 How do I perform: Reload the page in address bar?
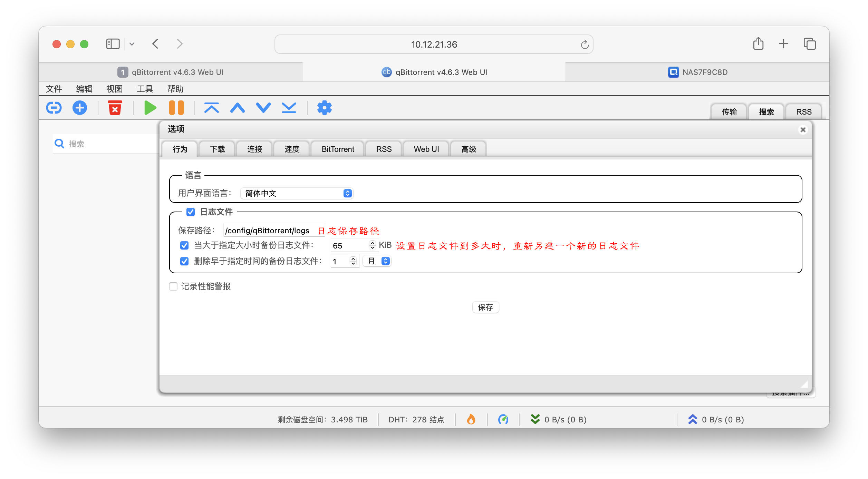[x=584, y=44]
